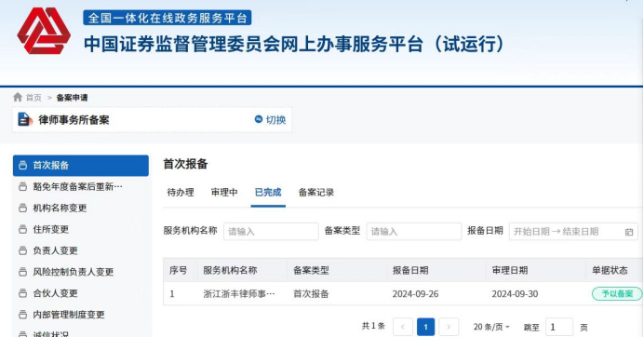Open 住所变更 sidebar item
This screenshot has width=644, height=337.
coord(80,229)
